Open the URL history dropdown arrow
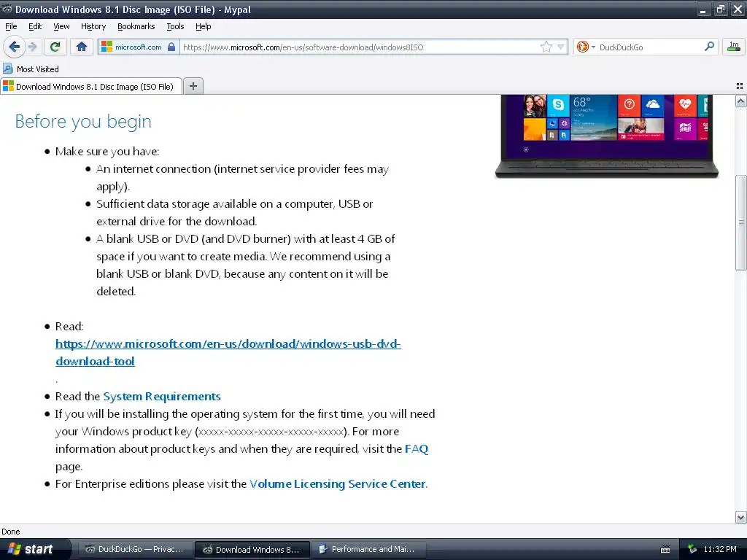Screen dimensions: 747x560 (x=561, y=47)
